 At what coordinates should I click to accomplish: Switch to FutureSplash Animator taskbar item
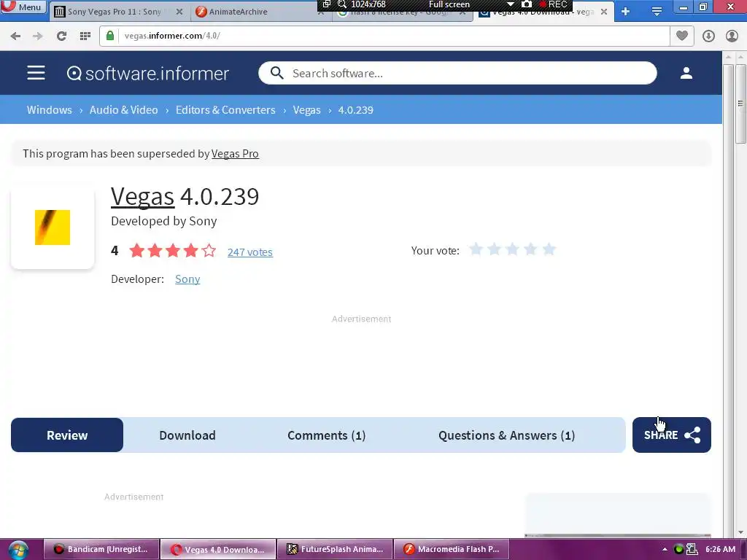336,550
